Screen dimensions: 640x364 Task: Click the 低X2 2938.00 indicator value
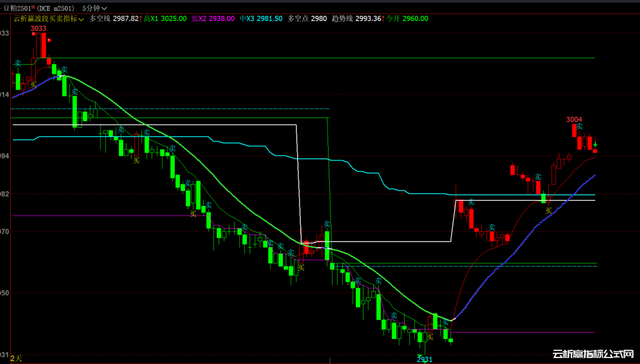(213, 19)
